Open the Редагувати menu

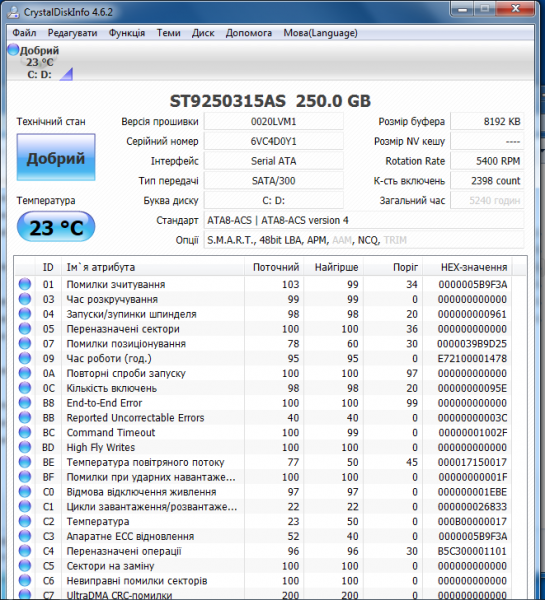pos(72,33)
